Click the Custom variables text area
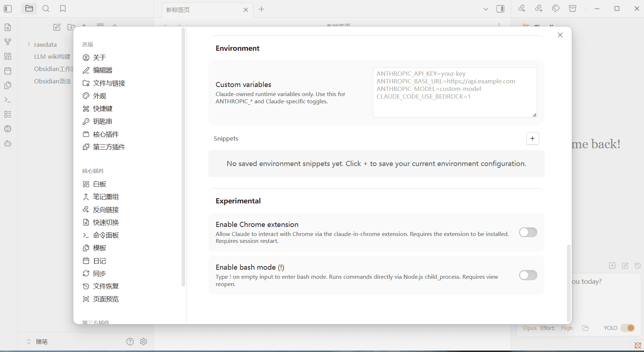This screenshot has height=352, width=644. tap(455, 92)
